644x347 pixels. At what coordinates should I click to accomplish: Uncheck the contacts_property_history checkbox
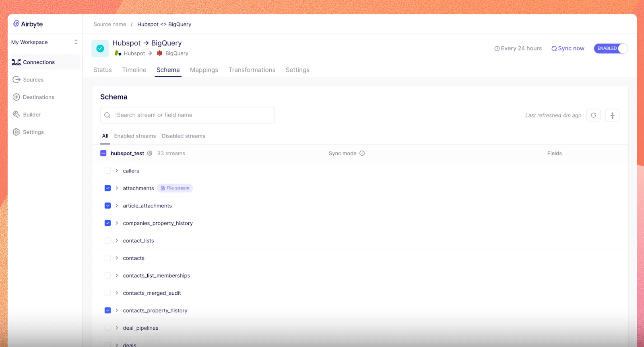(107, 310)
